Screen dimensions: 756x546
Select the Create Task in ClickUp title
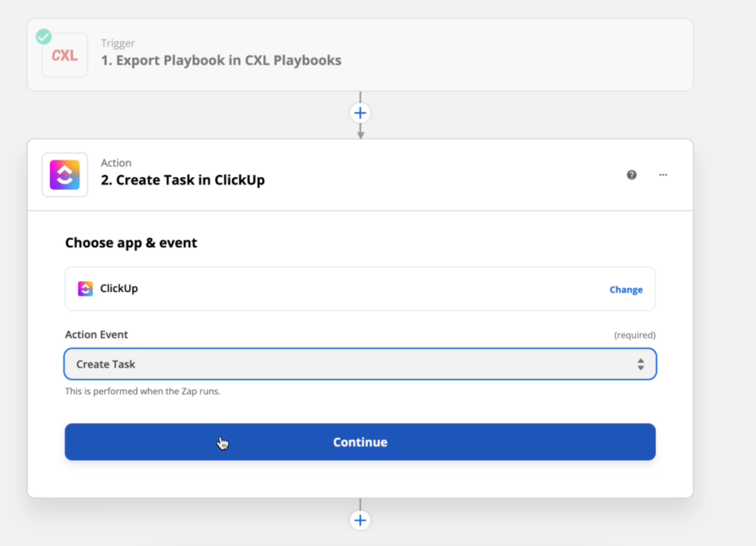pos(183,180)
